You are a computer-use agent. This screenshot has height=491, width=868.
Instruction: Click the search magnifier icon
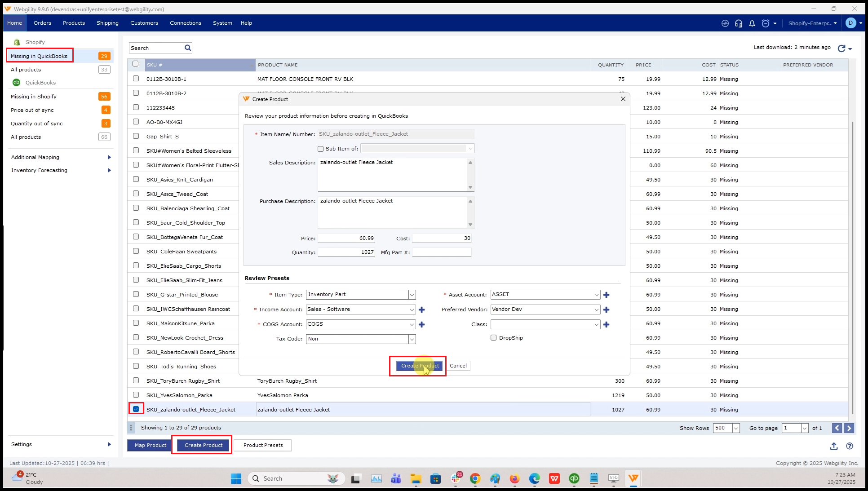tap(188, 48)
